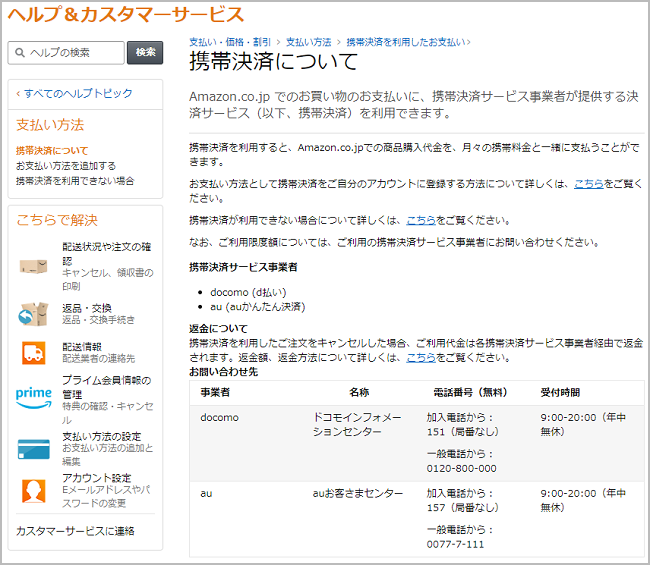Click the orange delivery truck icon
Image resolution: width=650 pixels, height=565 pixels.
pyautogui.click(x=34, y=353)
